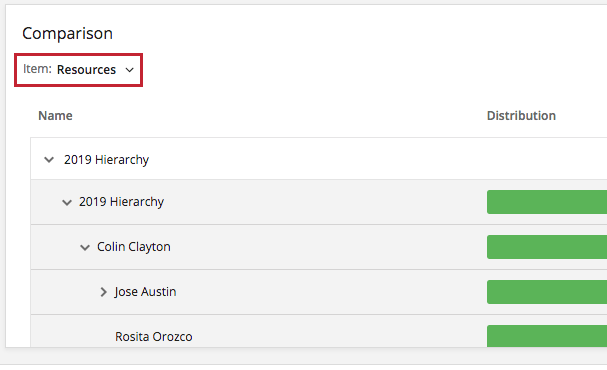Click Rosita Orozco's green distribution bar
Screen dimensions: 607x370
tap(547, 336)
